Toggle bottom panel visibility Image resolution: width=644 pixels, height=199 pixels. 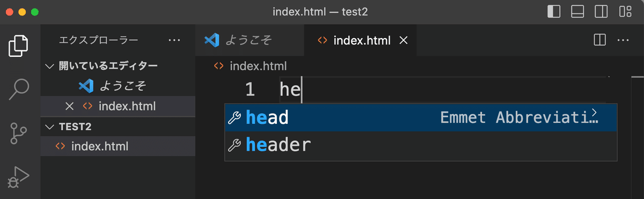coord(577,11)
